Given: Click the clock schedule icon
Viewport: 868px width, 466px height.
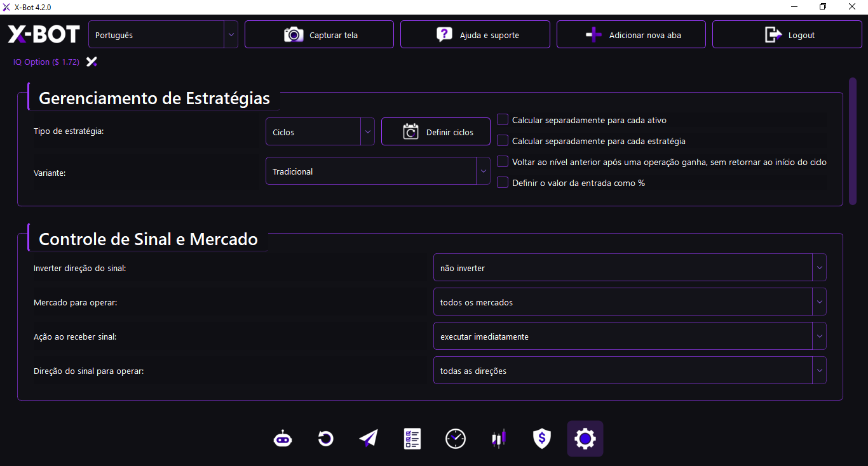Looking at the screenshot, I should point(456,439).
